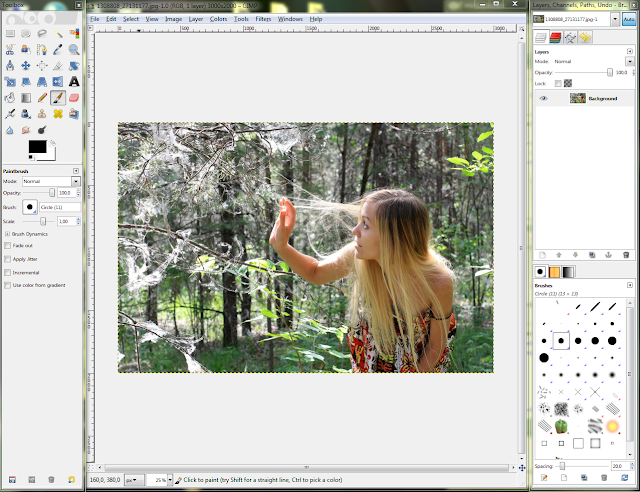Image resolution: width=640 pixels, height=492 pixels.
Task: Select the Foreground Select tool
Action: [x=26, y=50]
